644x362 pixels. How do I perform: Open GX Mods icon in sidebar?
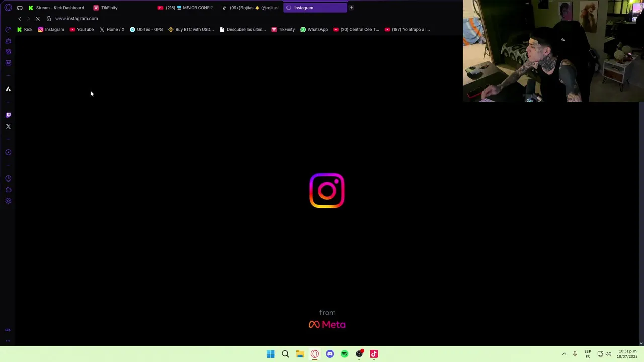(8, 52)
